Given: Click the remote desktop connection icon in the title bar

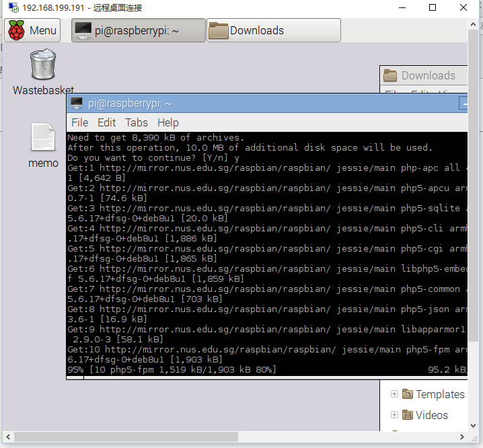Looking at the screenshot, I should pyautogui.click(x=13, y=7).
